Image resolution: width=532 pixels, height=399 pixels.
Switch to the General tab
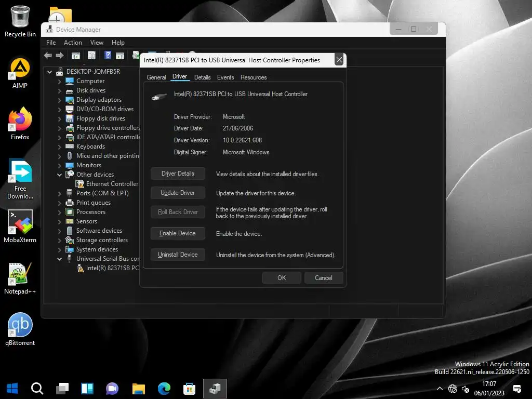156,77
